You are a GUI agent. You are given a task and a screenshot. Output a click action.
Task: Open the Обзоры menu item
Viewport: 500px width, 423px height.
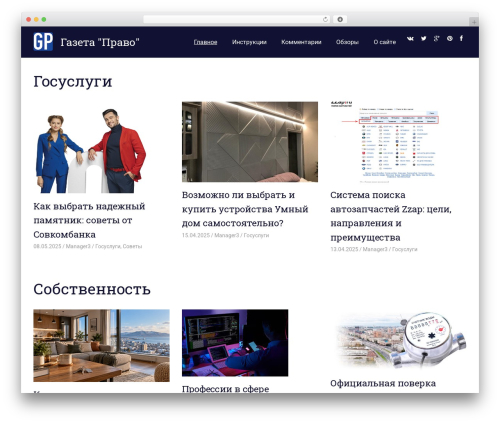click(x=347, y=42)
